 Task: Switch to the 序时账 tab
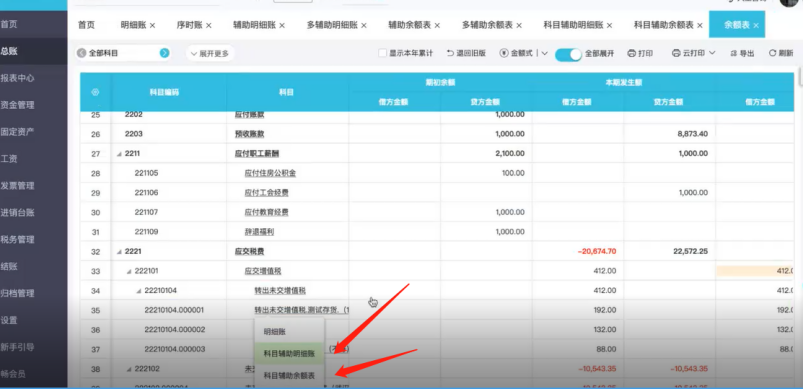(189, 25)
